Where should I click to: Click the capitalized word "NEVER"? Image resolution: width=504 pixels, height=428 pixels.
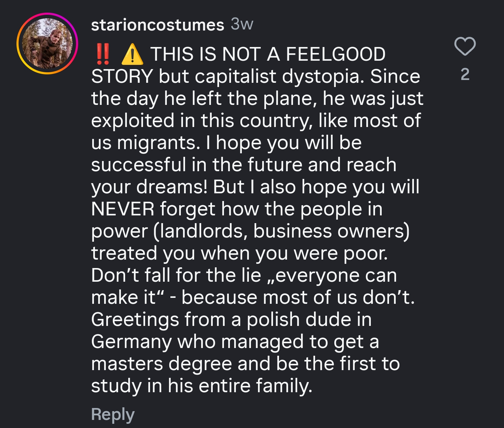click(122, 209)
